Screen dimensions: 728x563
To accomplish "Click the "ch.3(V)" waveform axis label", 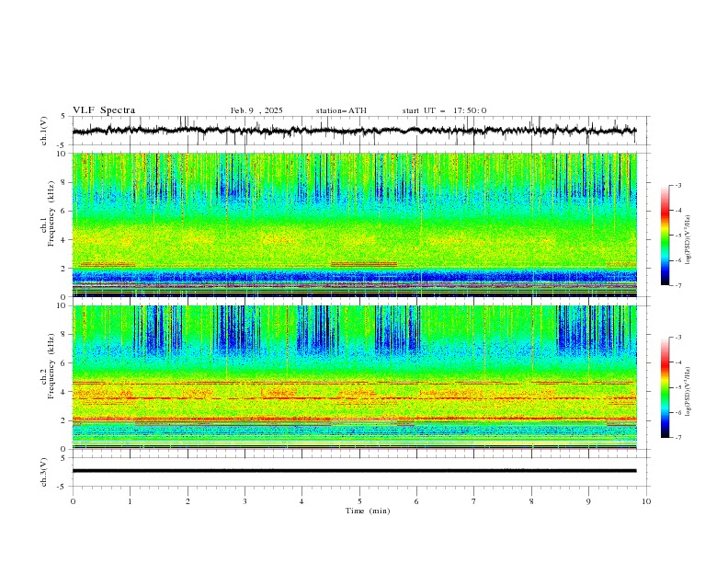I will 44,472.
